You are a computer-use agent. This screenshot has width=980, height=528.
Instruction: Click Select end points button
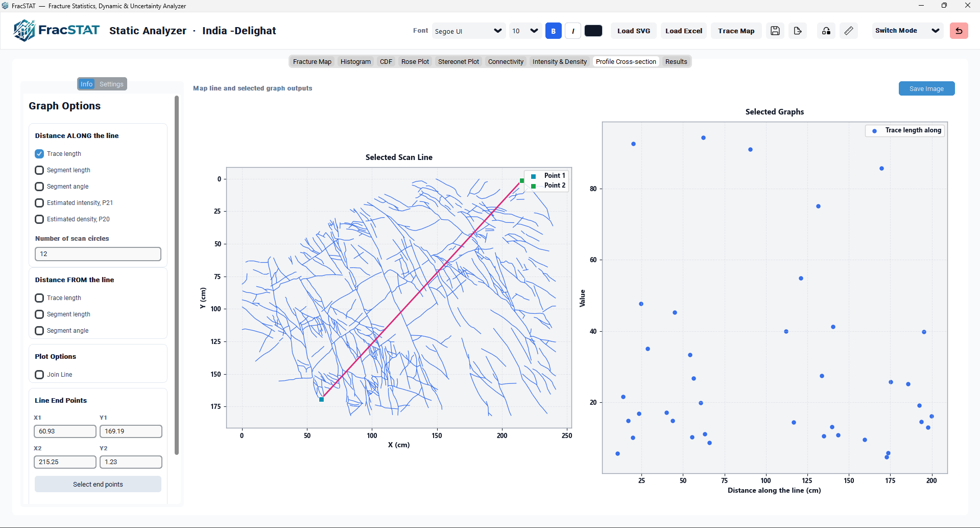(98, 484)
